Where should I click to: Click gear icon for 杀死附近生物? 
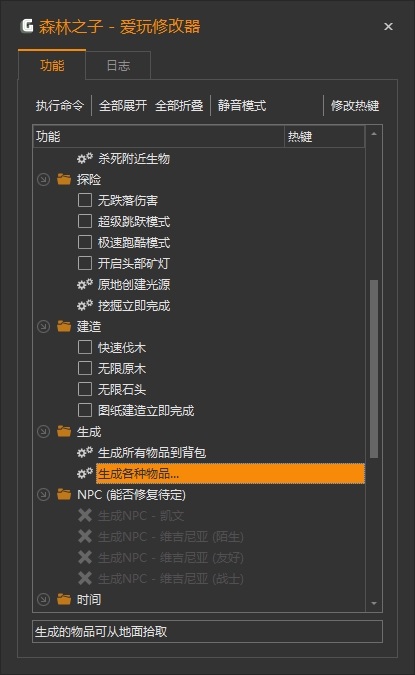[x=85, y=158]
